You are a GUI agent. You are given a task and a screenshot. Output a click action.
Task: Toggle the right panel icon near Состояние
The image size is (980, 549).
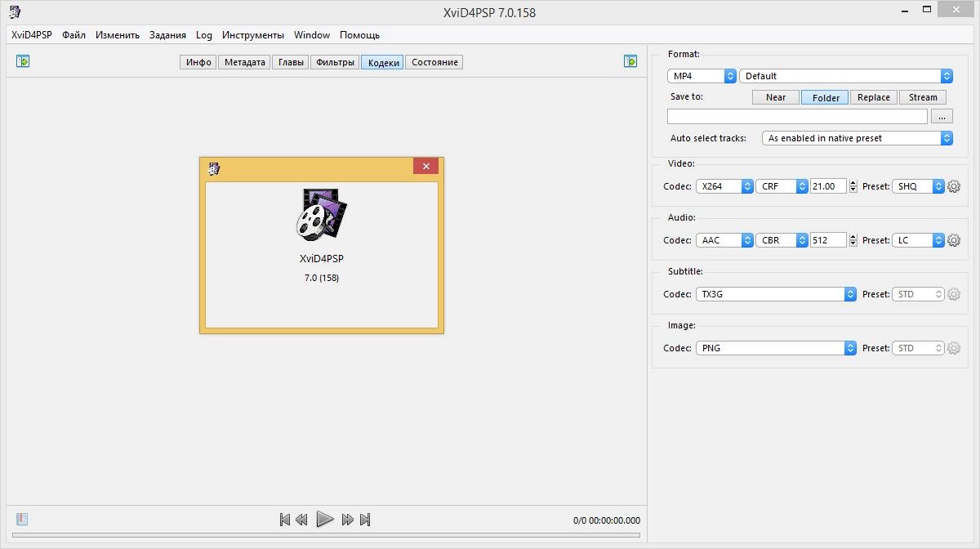[x=630, y=61]
